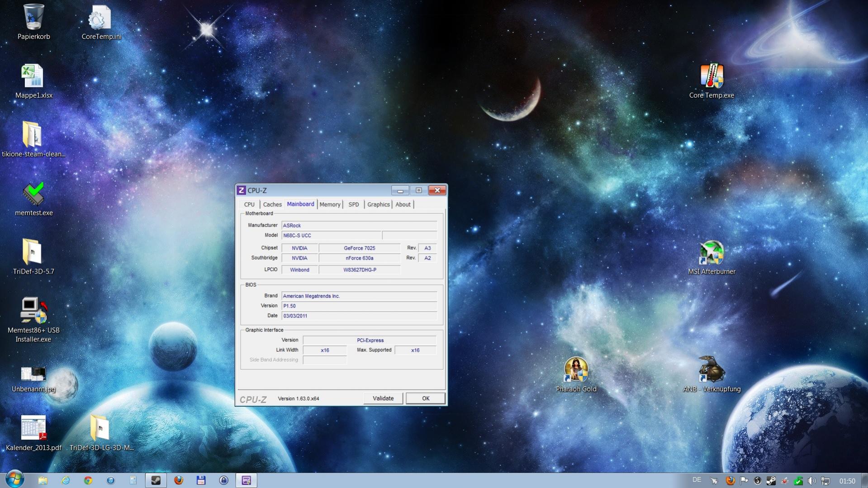Click the BIOS Date field 03/03/2011
The height and width of the screenshot is (488, 868).
359,316
